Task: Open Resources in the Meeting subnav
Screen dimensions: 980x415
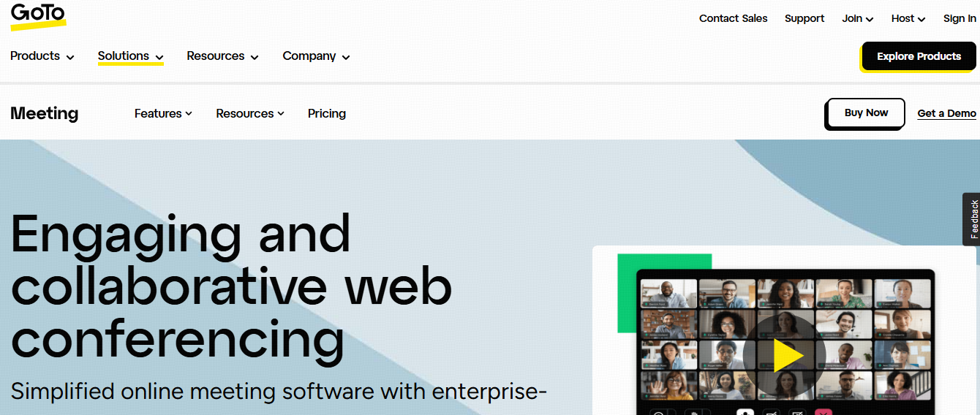Action: tap(249, 113)
